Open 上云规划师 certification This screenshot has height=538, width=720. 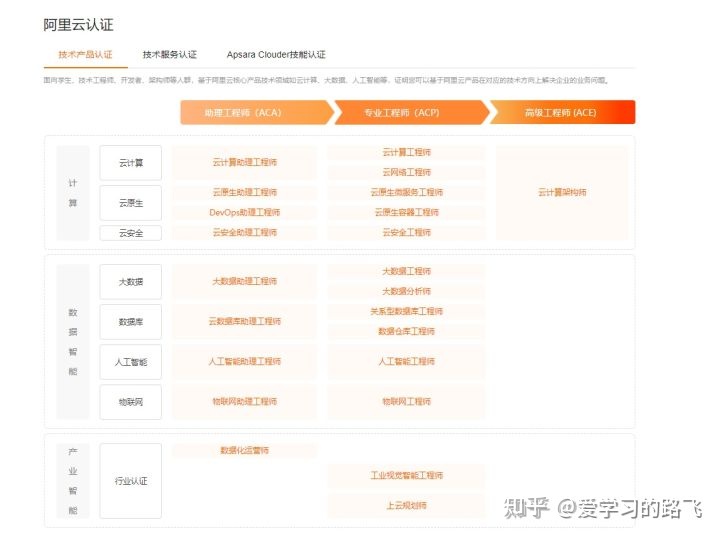click(406, 506)
